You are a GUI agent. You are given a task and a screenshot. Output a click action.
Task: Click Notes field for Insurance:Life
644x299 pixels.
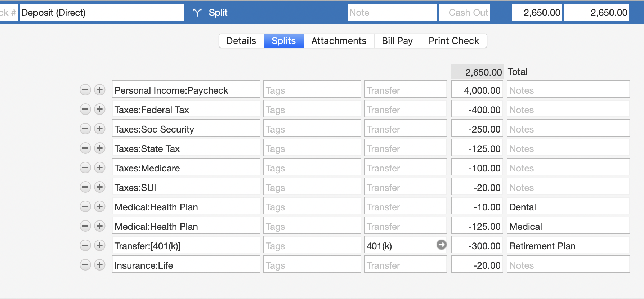pos(568,264)
